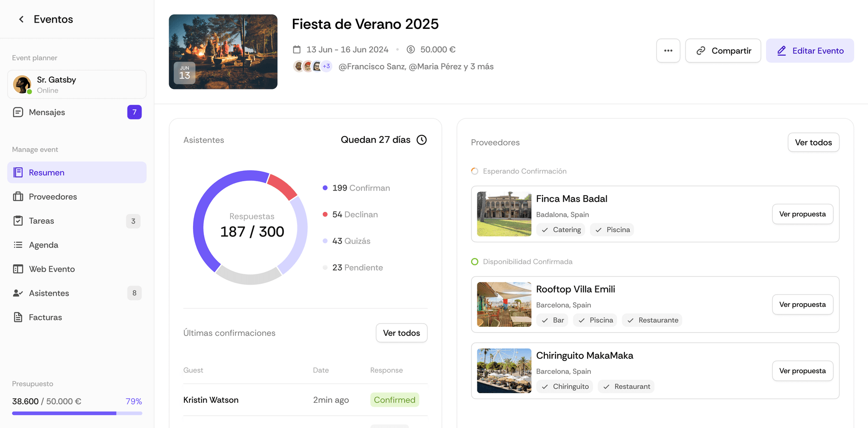Click the pencil icon in Editar Evento
Image resolution: width=868 pixels, height=428 pixels.
coord(782,51)
